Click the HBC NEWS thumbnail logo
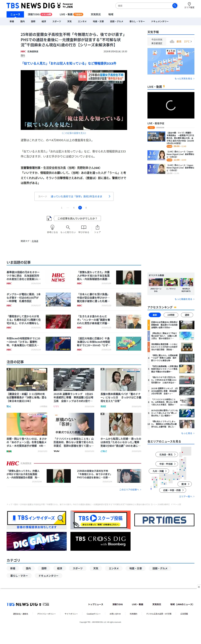This screenshot has width=201, height=644. [x=58, y=277]
